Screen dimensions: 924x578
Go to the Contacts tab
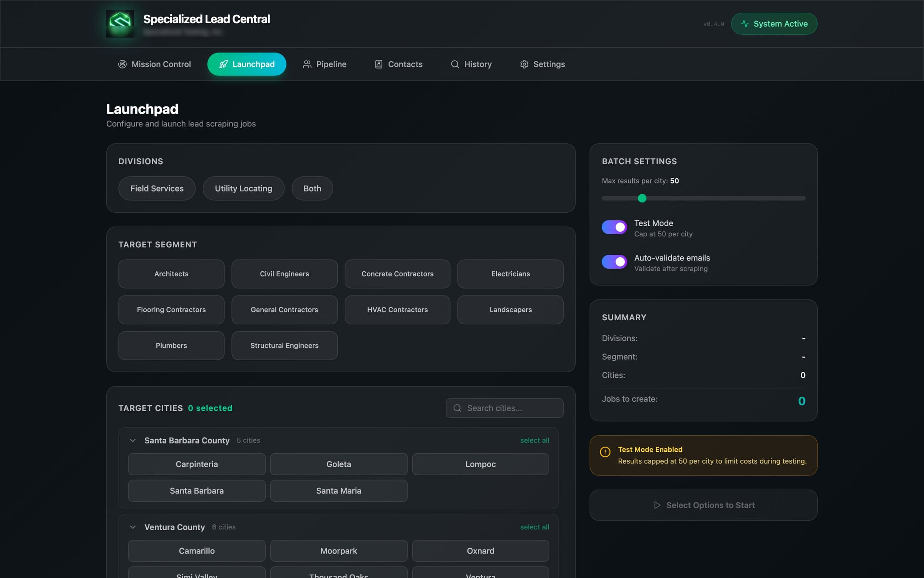click(398, 64)
